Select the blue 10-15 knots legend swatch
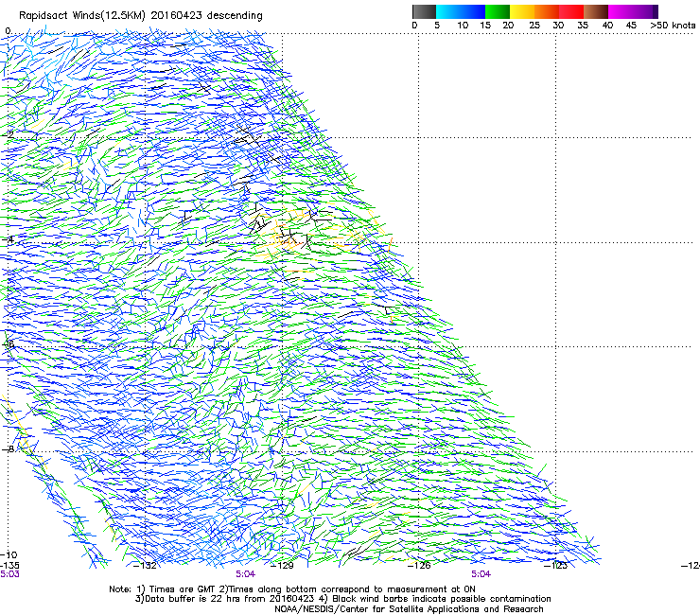700x615 pixels. [472, 11]
